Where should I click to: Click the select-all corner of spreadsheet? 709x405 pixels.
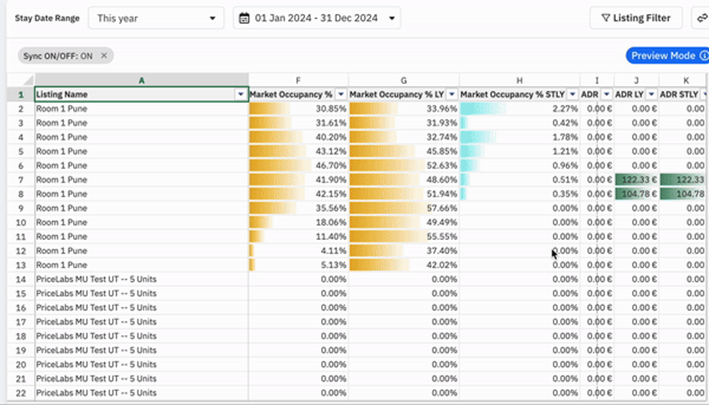click(21, 80)
